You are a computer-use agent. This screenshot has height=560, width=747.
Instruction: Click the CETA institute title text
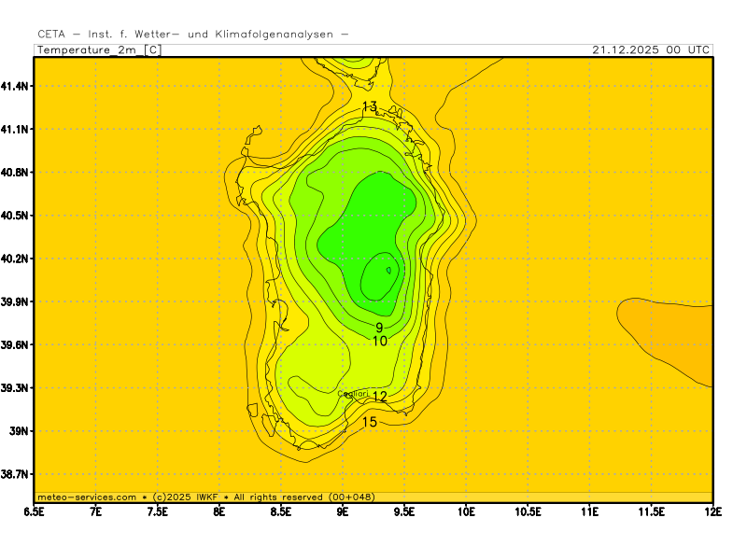tap(193, 34)
